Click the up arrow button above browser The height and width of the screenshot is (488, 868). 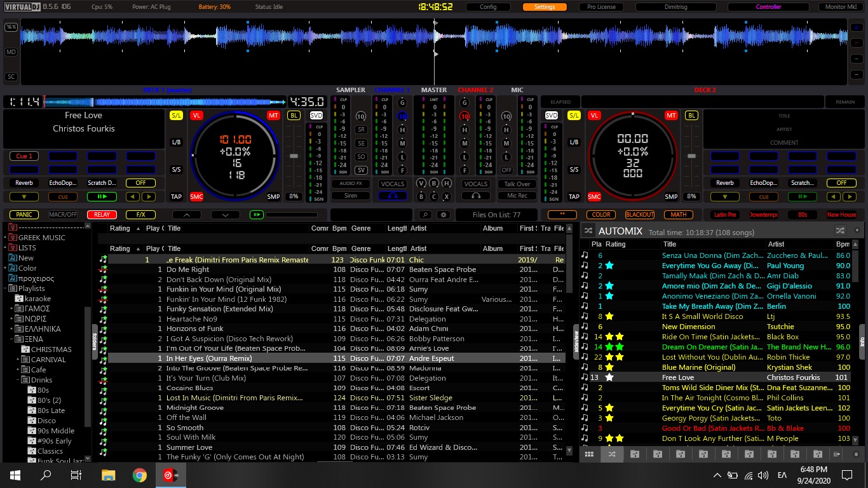pos(187,215)
